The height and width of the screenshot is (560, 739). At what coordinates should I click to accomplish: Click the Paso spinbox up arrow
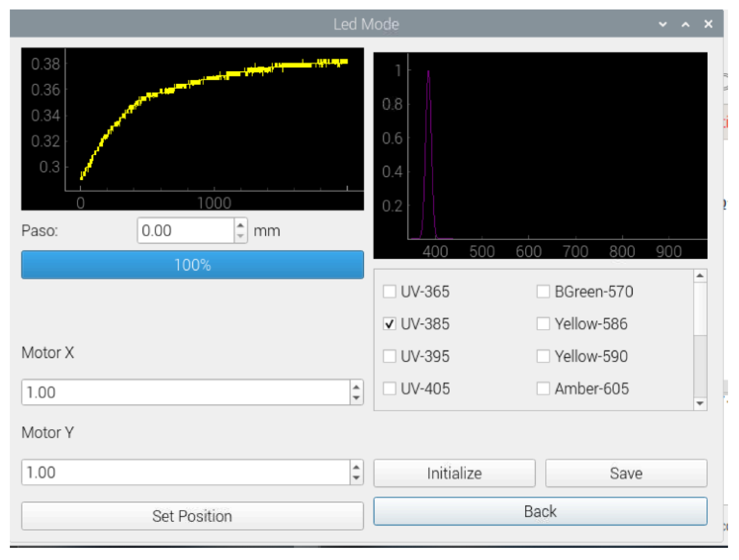coord(240,225)
